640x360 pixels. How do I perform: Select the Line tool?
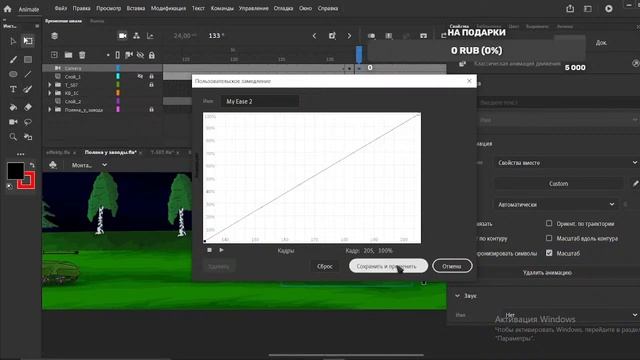(28, 74)
